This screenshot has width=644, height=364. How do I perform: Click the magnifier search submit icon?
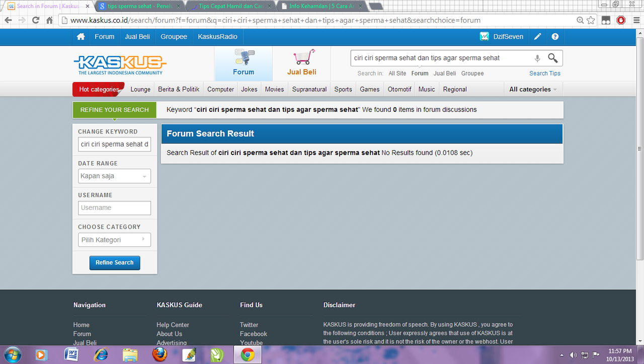click(552, 58)
